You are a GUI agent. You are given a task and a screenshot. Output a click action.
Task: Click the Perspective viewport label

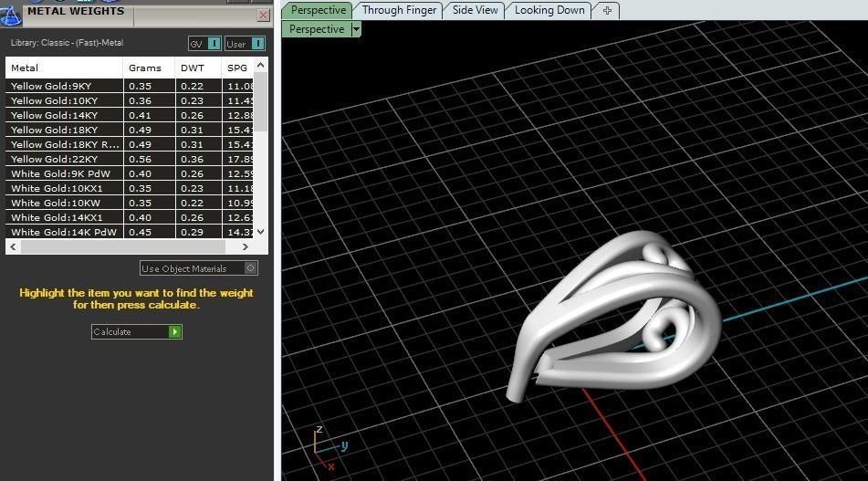click(317, 29)
